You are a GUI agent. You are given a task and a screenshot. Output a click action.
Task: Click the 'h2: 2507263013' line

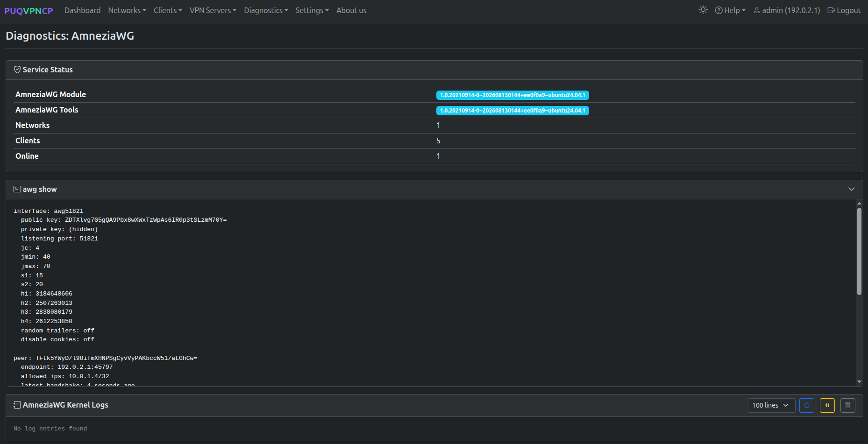coord(47,303)
